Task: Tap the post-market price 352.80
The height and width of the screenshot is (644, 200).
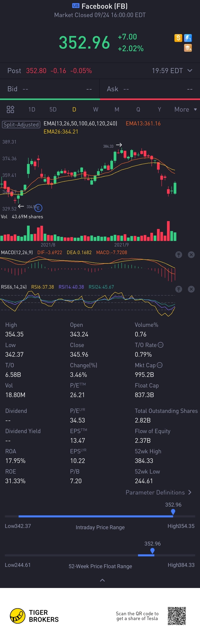Action: point(36,71)
